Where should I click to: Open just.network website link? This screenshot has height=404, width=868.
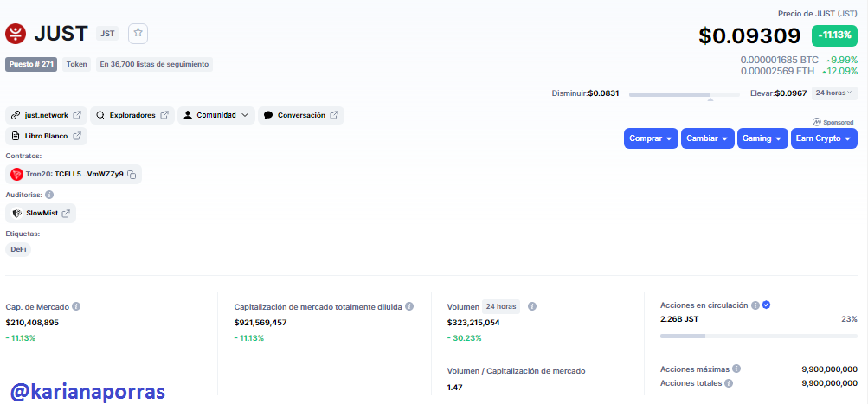[x=47, y=115]
